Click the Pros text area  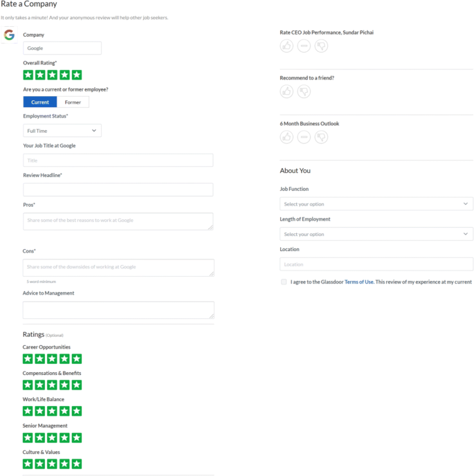pos(118,221)
